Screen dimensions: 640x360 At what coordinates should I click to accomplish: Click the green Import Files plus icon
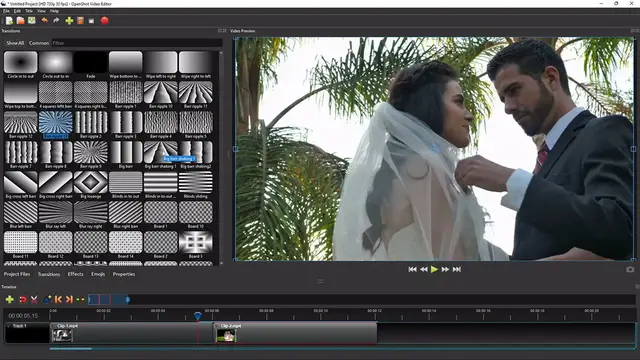69,20
